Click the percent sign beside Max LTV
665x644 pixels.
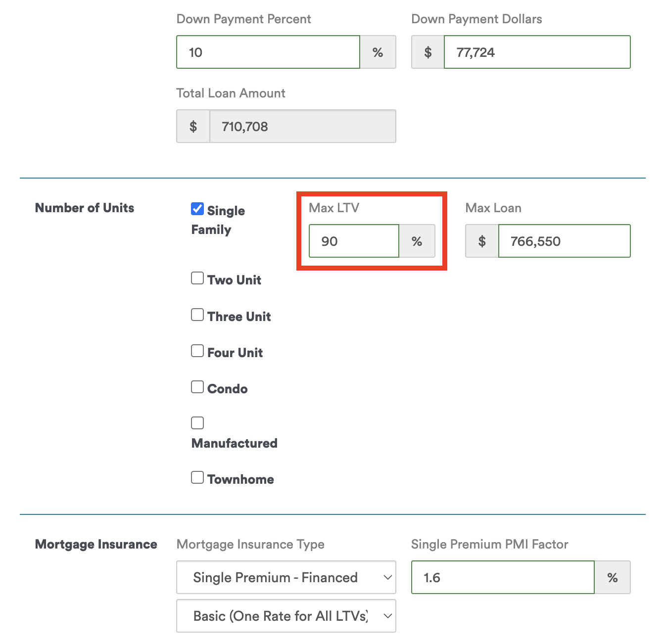(x=417, y=241)
